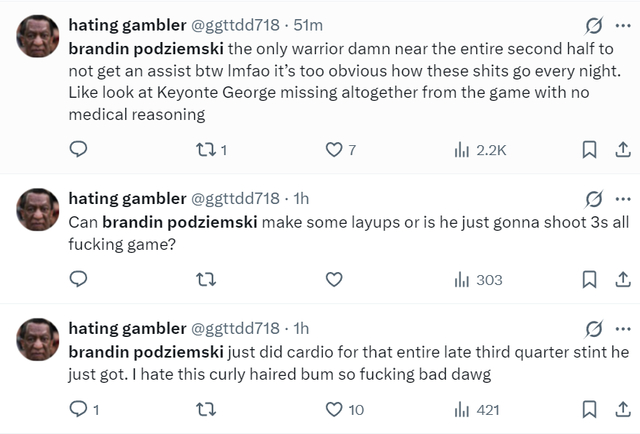Screen dimensions: 640x434
Task: Bookmark the cardio stint tweet
Action: point(590,409)
